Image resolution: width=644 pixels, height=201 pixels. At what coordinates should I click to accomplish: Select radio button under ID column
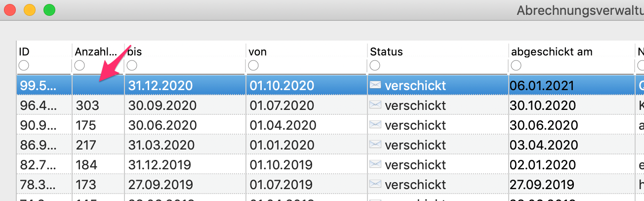[24, 65]
